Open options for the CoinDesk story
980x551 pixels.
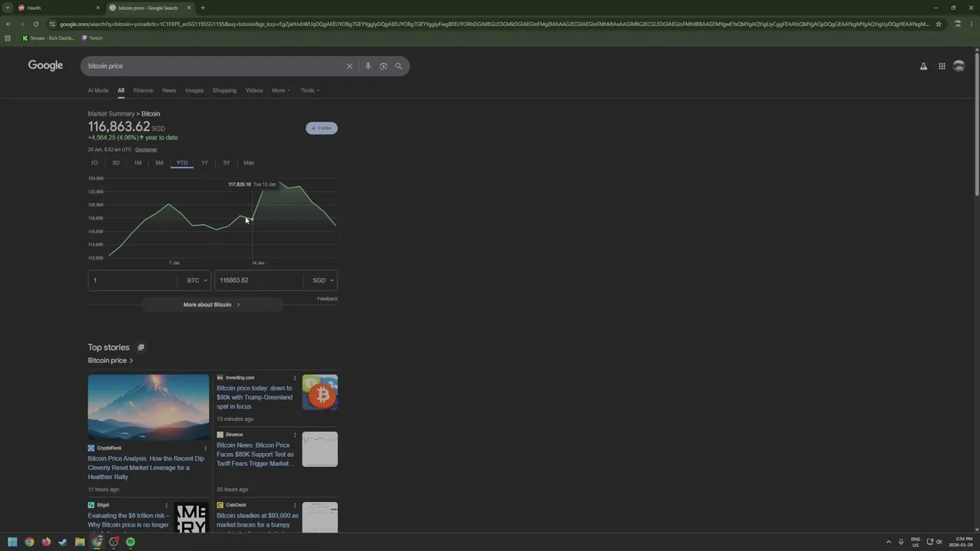coord(295,506)
